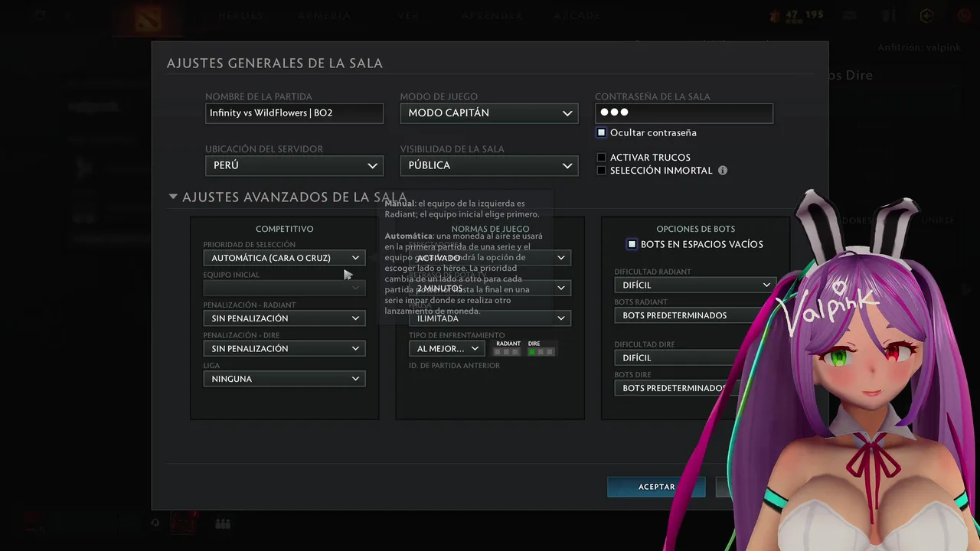Click the Anfitrión: valpink text
Viewport: 980px width, 551px height.
[919, 47]
